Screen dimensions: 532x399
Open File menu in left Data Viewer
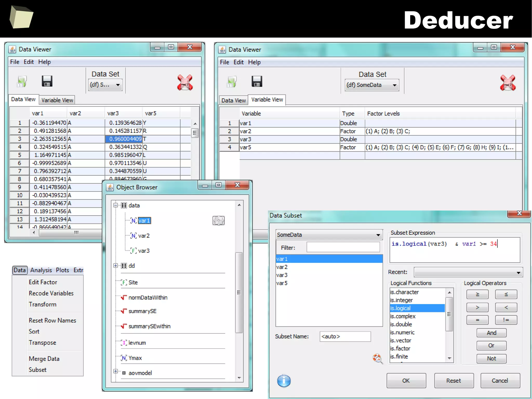click(15, 62)
